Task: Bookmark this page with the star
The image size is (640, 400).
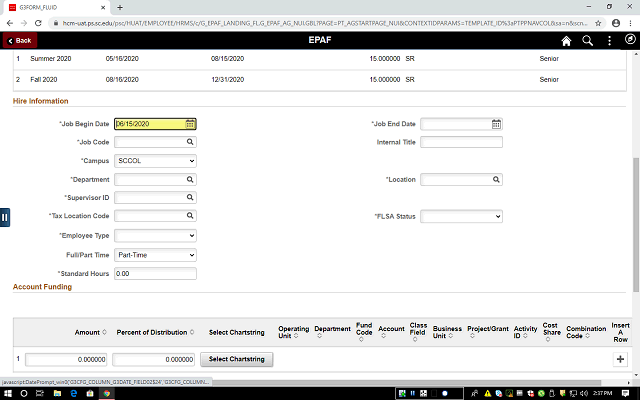Action: coord(598,23)
